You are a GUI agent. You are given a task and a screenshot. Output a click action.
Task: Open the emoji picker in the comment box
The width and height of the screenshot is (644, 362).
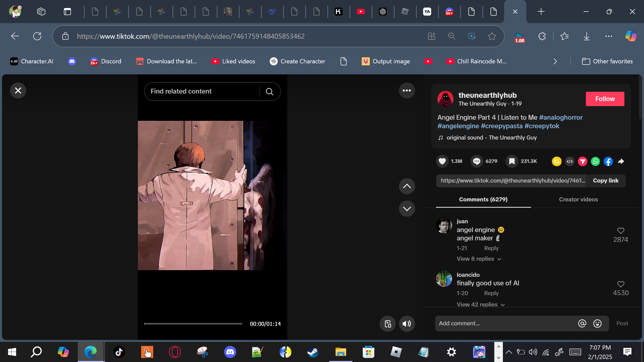coord(597,324)
